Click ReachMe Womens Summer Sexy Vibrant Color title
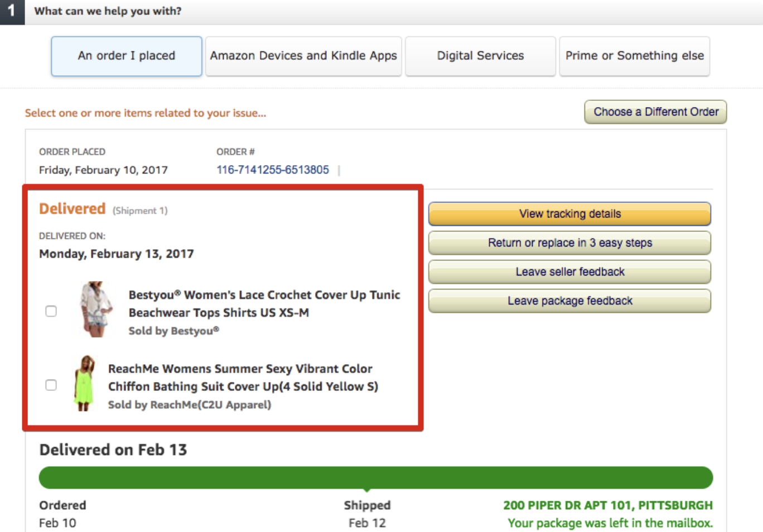This screenshot has width=763, height=532. pyautogui.click(x=243, y=378)
